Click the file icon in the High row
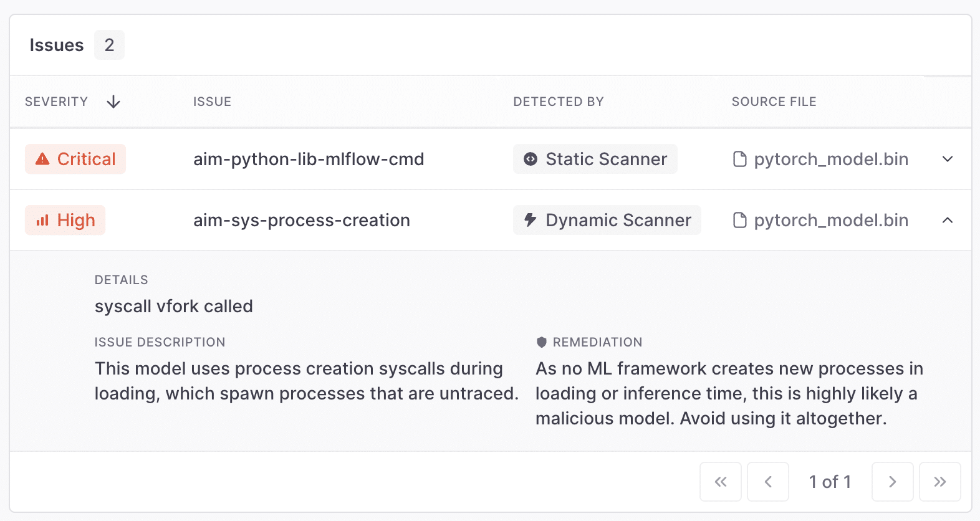Viewport: 980px width, 521px height. click(739, 220)
